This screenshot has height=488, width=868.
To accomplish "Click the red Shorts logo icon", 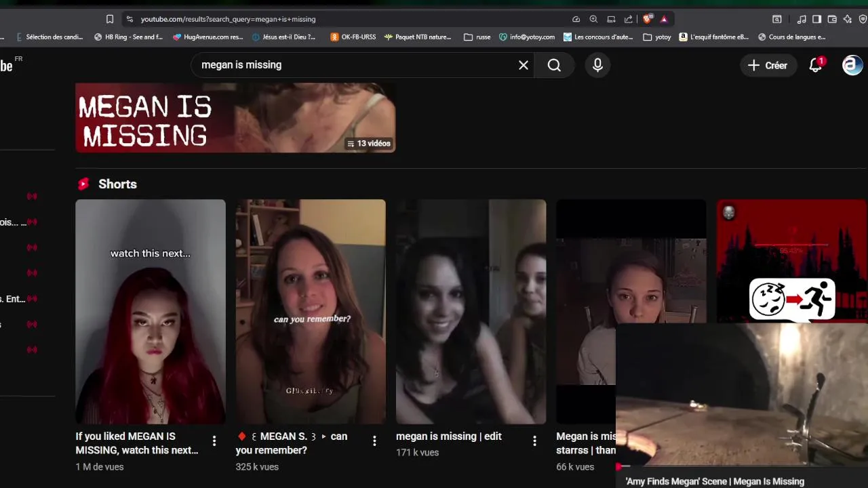I will pyautogui.click(x=83, y=184).
